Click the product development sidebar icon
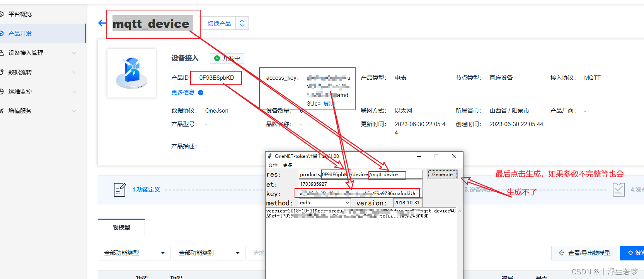Viewport: 644px width, 279px height. click(x=2, y=33)
